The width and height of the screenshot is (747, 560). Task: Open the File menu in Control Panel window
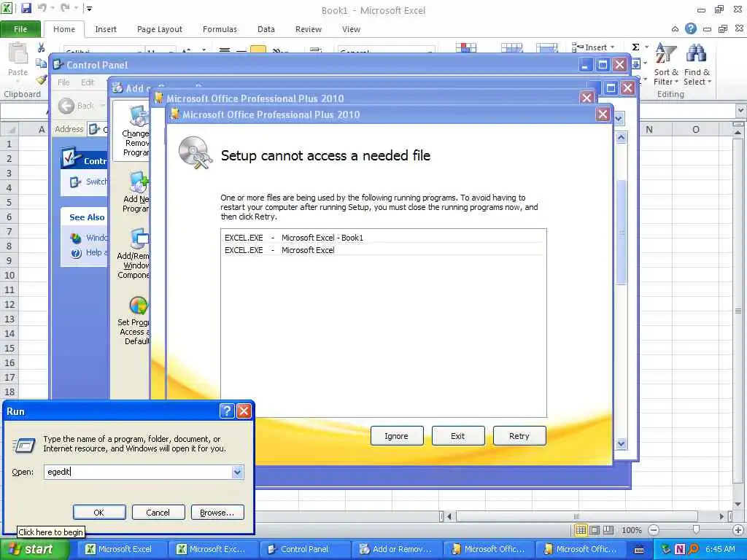click(64, 82)
